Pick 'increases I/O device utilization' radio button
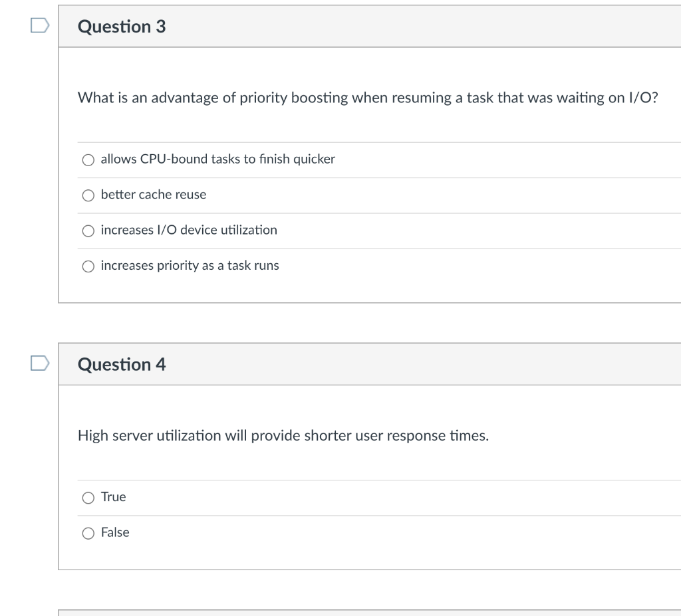 pos(88,231)
